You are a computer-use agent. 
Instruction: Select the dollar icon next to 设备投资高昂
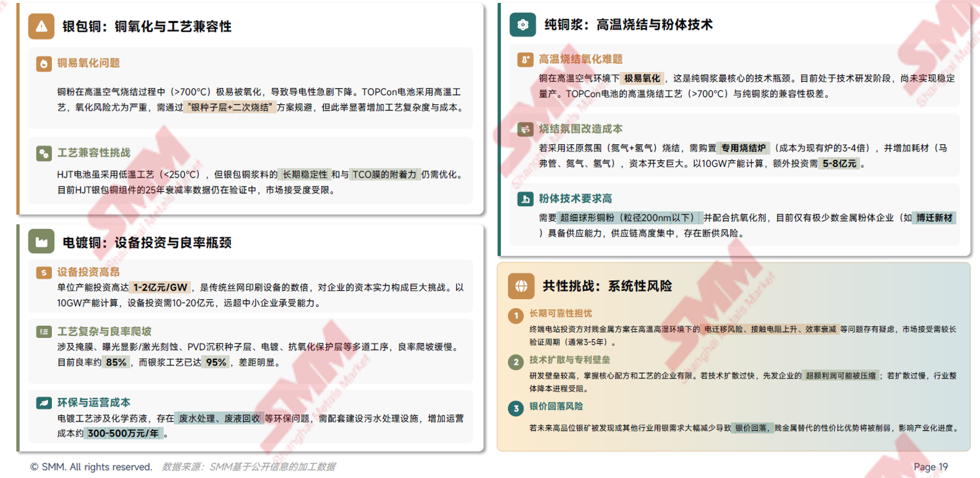point(44,272)
